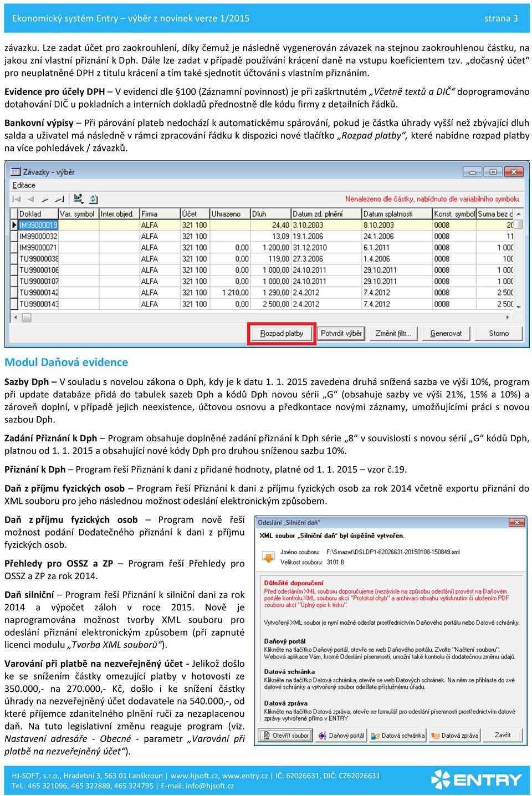532x796 pixels.
Task: Select row IM99000019 in Doklad column
Action: pyautogui.click(x=38, y=225)
